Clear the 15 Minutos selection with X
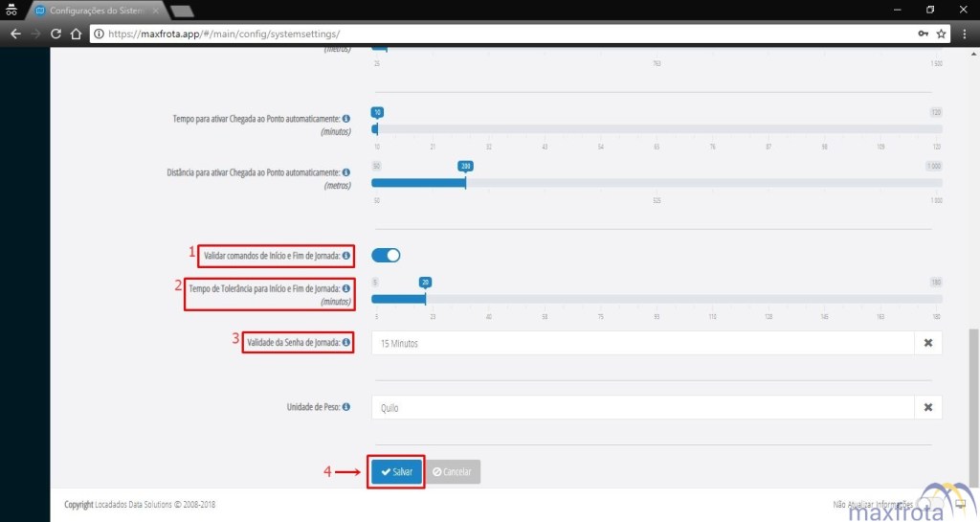980x522 pixels. point(927,342)
